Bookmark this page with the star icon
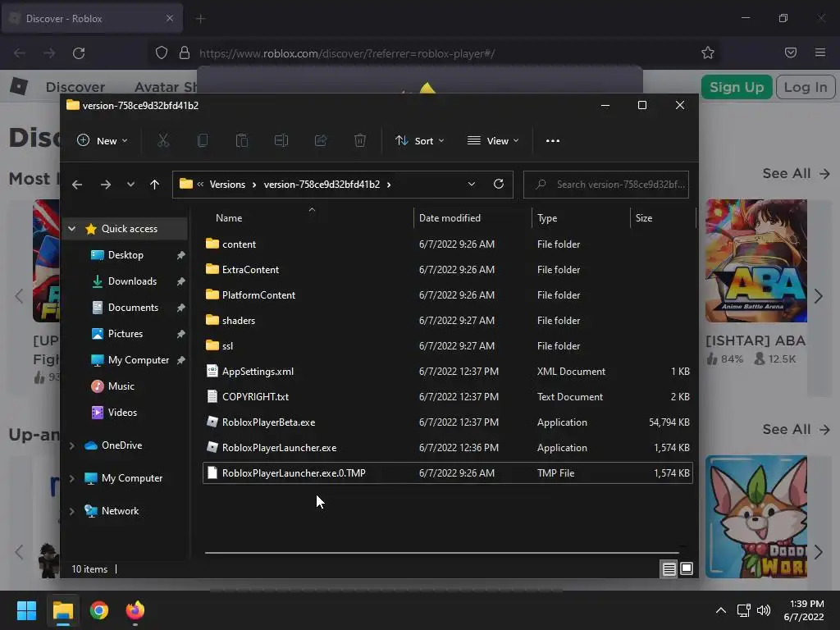 (x=708, y=52)
